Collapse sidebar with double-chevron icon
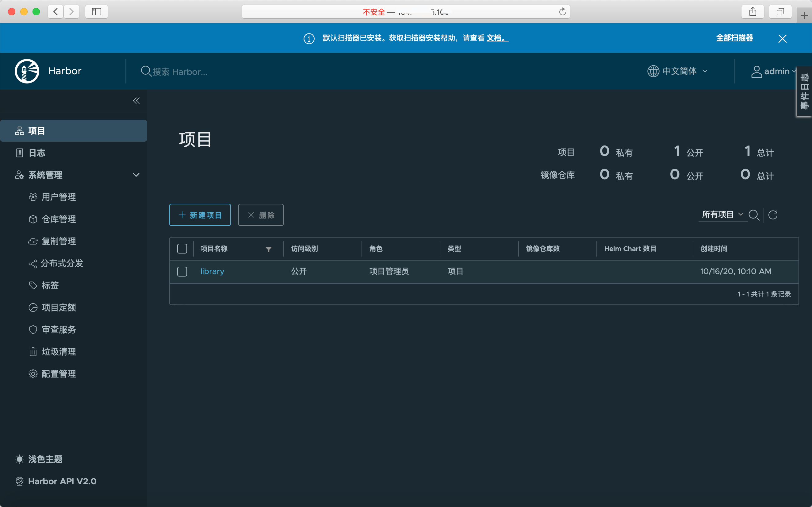The height and width of the screenshot is (507, 812). 136,101
